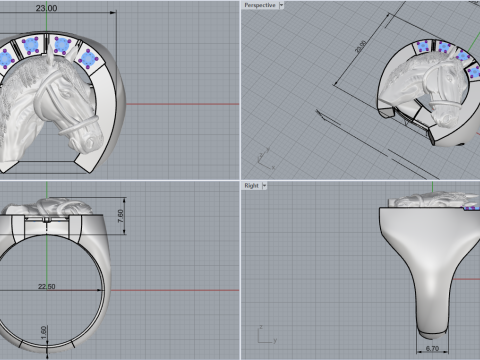The height and width of the screenshot is (360, 480).
Task: Click the Right viewport title label
Action: [x=251, y=186]
